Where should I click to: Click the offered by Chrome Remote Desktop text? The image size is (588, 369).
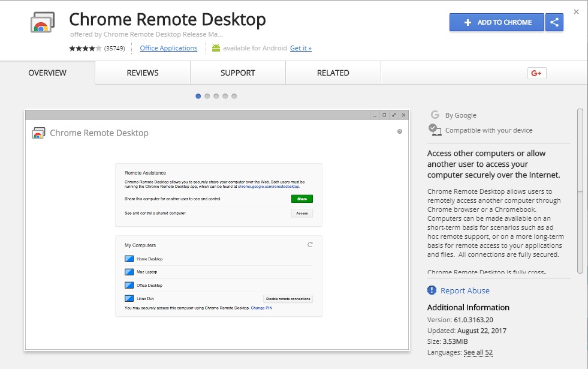(146, 34)
